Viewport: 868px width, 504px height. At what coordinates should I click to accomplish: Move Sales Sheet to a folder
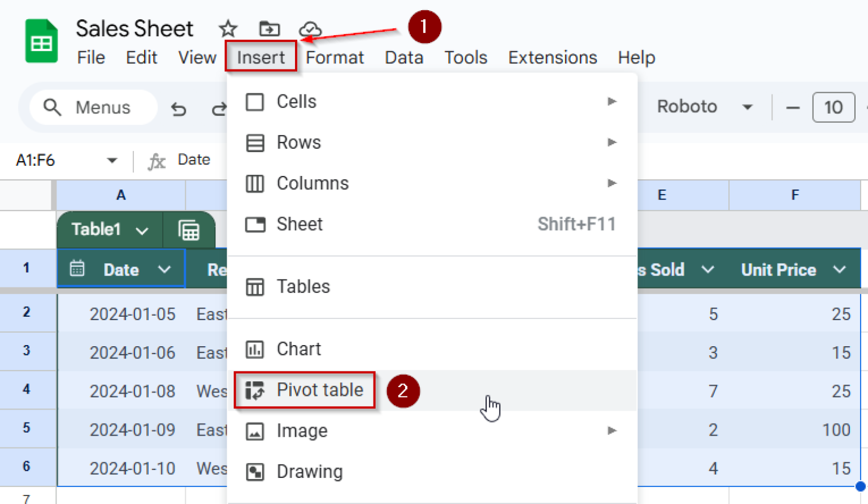pos(269,28)
